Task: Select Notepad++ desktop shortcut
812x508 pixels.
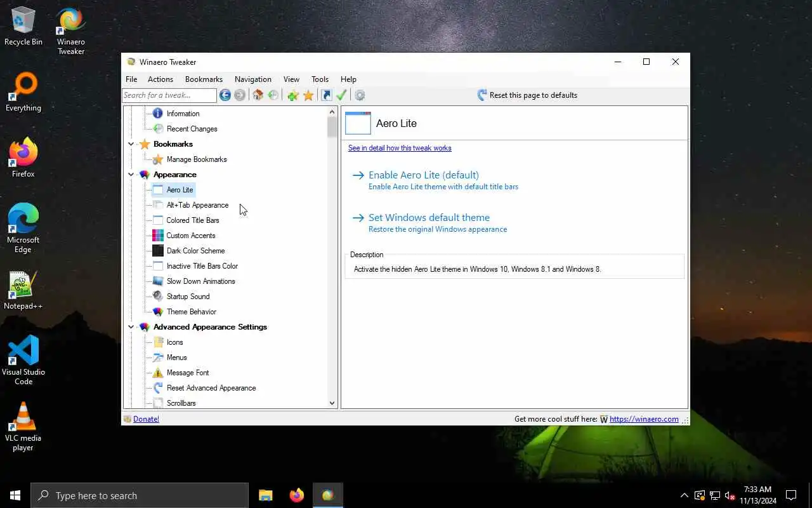Action: [23, 290]
